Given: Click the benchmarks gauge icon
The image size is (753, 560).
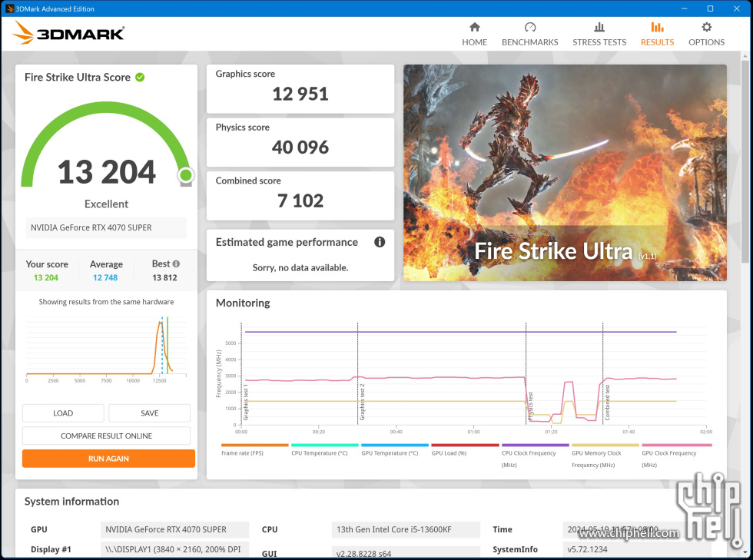Looking at the screenshot, I should pos(529,27).
